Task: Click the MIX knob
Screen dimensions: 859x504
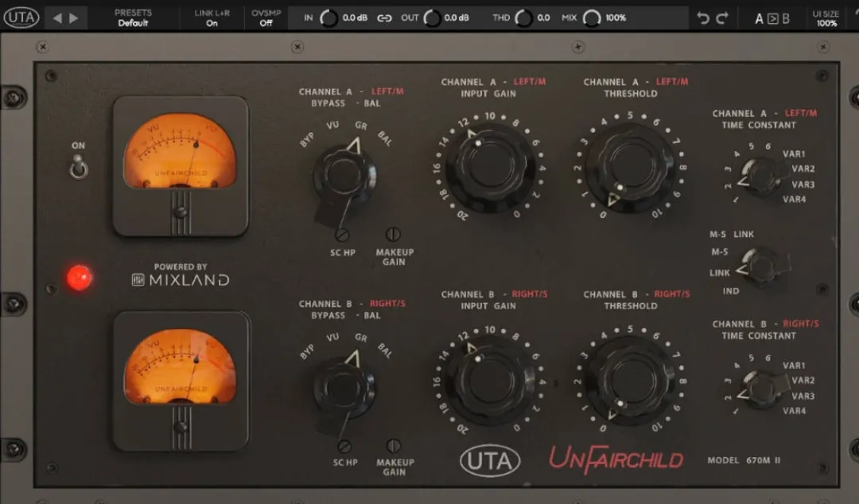Action: click(x=592, y=18)
